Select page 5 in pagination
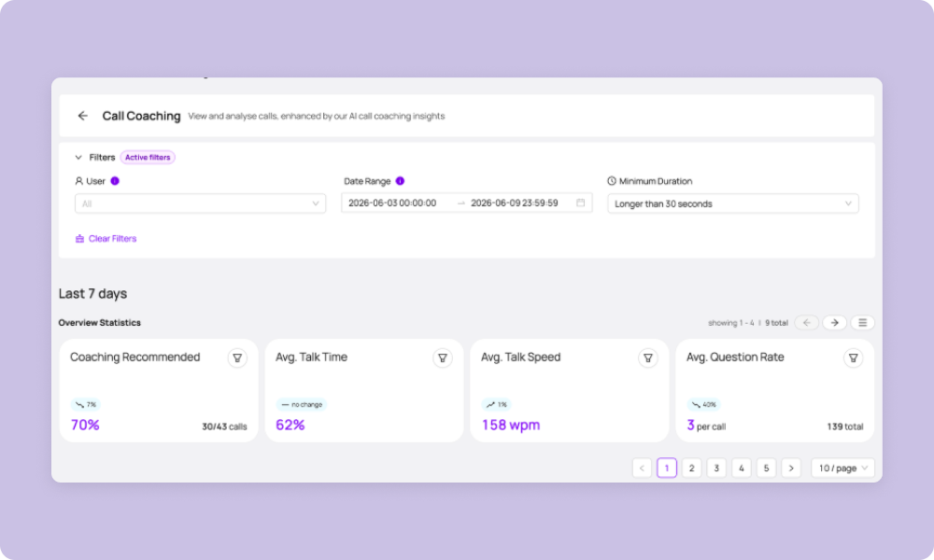Viewport: 934px width, 560px height. [767, 469]
